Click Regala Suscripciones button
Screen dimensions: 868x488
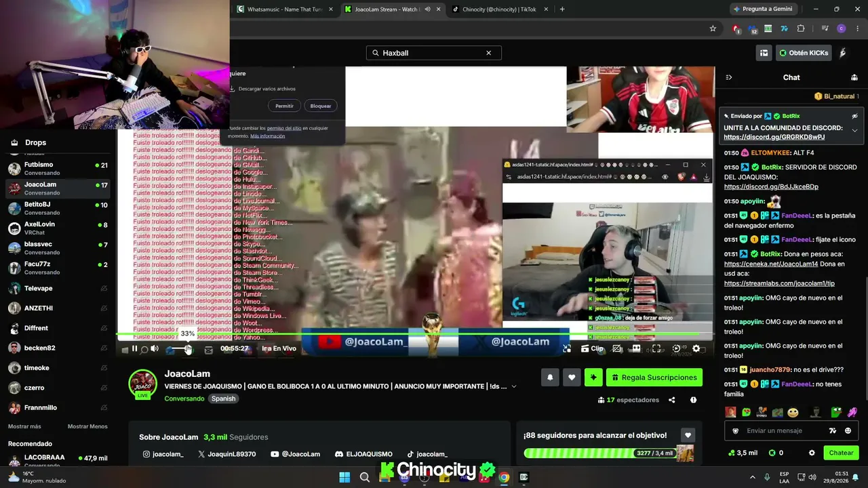click(654, 378)
